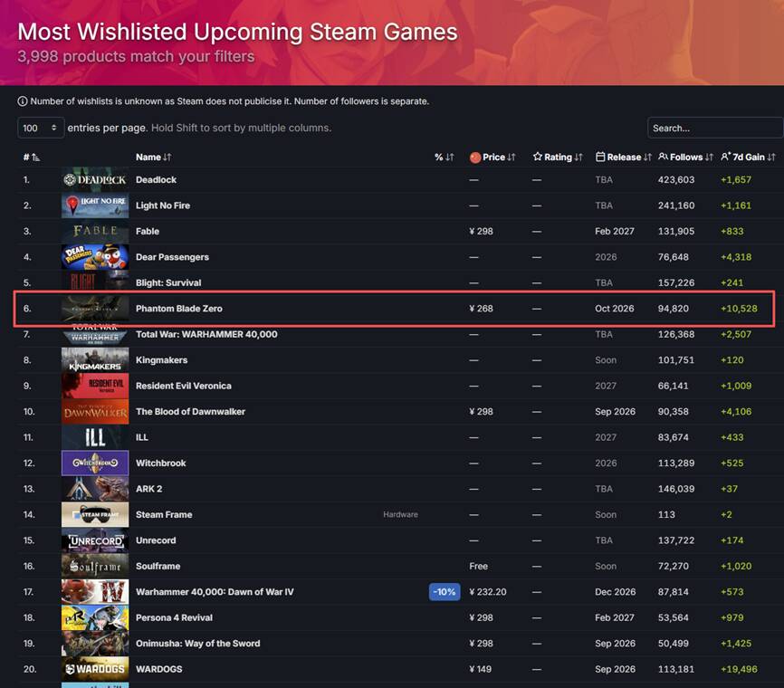Open the Fable game thumbnail
The width and height of the screenshot is (784, 688).
[95, 231]
